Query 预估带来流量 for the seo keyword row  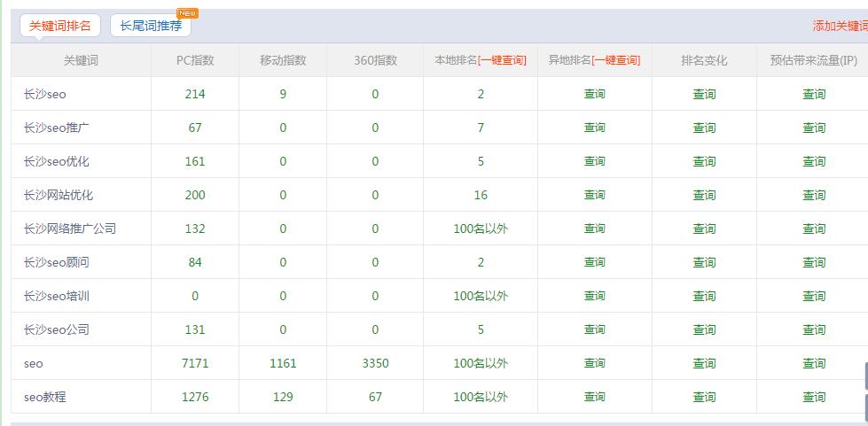click(x=814, y=363)
